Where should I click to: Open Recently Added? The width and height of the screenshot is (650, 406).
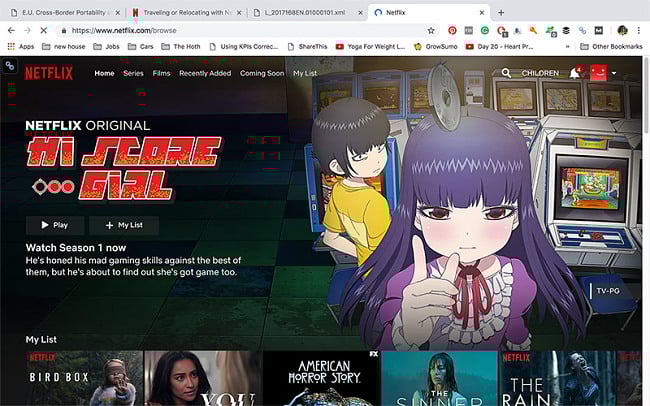[x=205, y=73]
